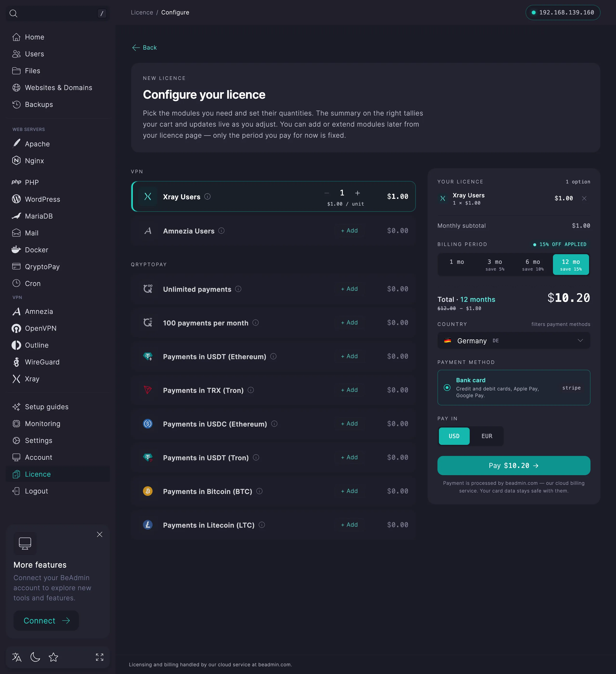Click the Xray Users module row title

[181, 197]
